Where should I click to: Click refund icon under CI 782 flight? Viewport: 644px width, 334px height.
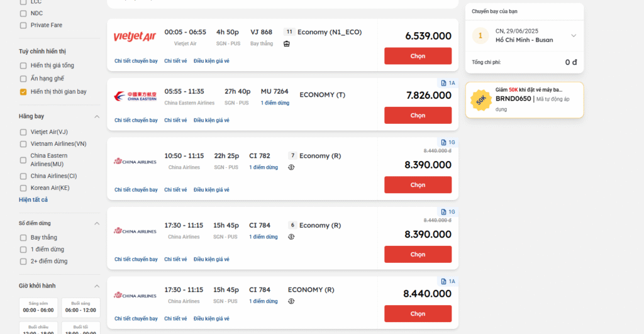tap(291, 167)
